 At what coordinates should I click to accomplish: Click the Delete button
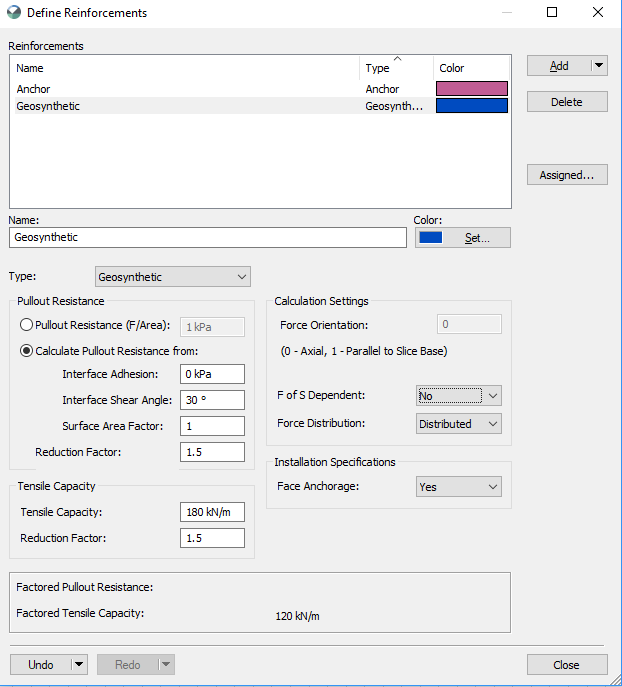tap(567, 102)
